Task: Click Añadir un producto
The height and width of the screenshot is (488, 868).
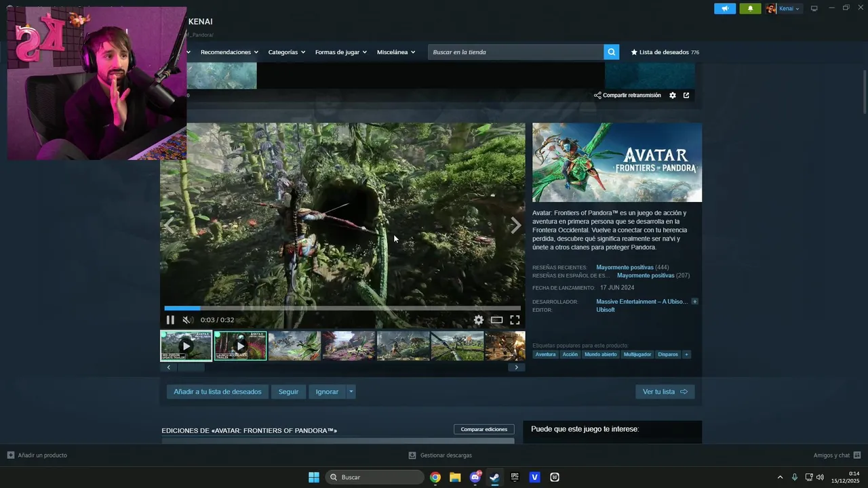Action: (x=37, y=455)
